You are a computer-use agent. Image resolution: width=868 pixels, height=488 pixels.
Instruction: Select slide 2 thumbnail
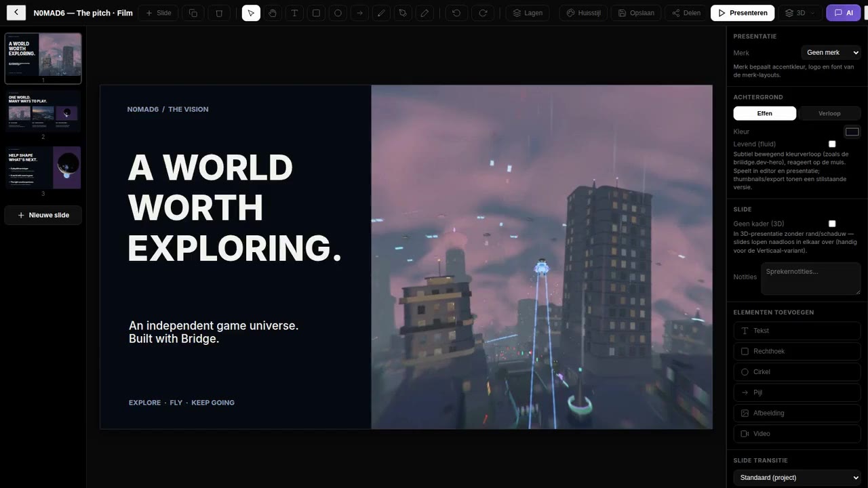[x=43, y=110]
